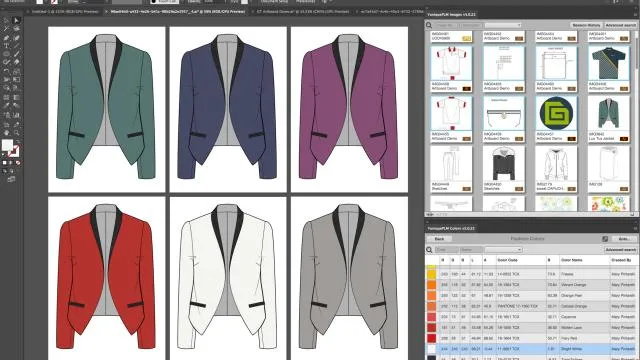Open the Colors panel flyout menu
640x360 pixels.
(636, 229)
